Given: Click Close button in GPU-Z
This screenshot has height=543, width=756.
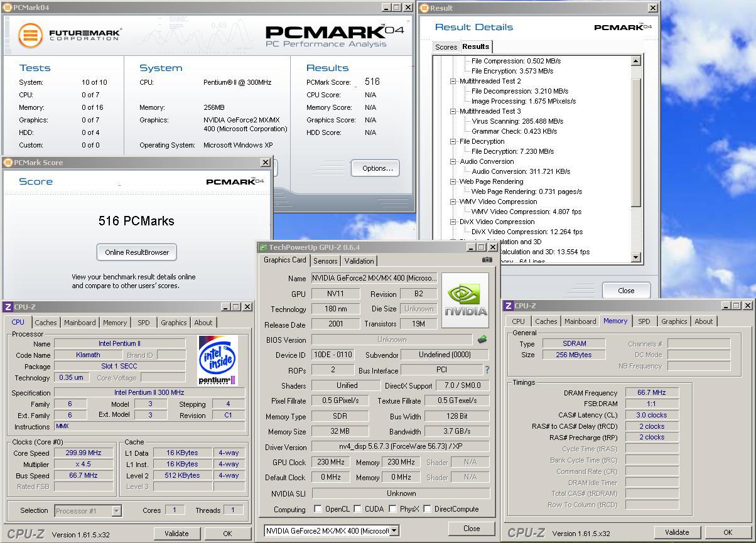Looking at the screenshot, I should 472,529.
